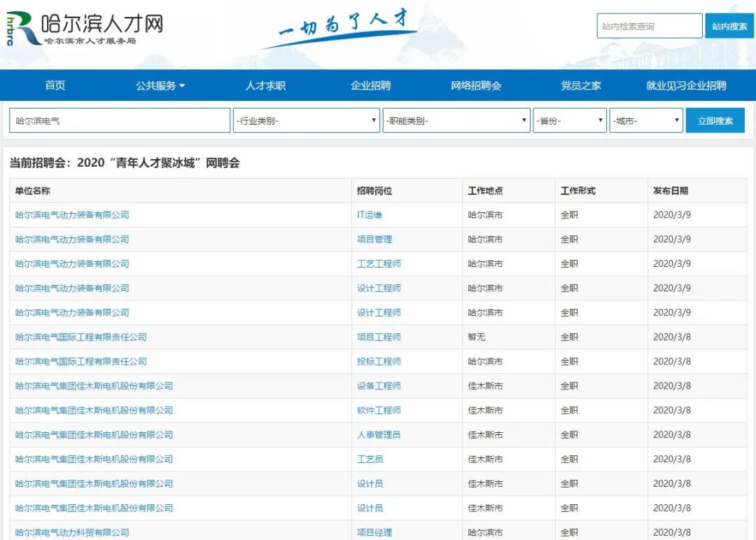The height and width of the screenshot is (540, 756).
Task: Open the IT运维 job posting link
Action: pyautogui.click(x=370, y=215)
